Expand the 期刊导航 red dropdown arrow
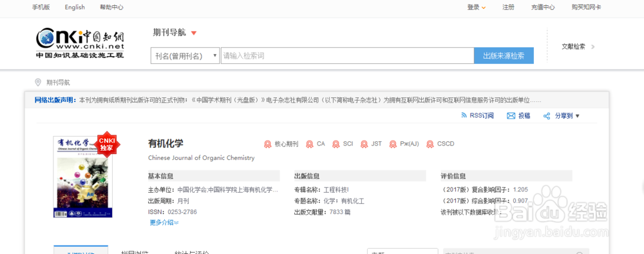 click(194, 34)
